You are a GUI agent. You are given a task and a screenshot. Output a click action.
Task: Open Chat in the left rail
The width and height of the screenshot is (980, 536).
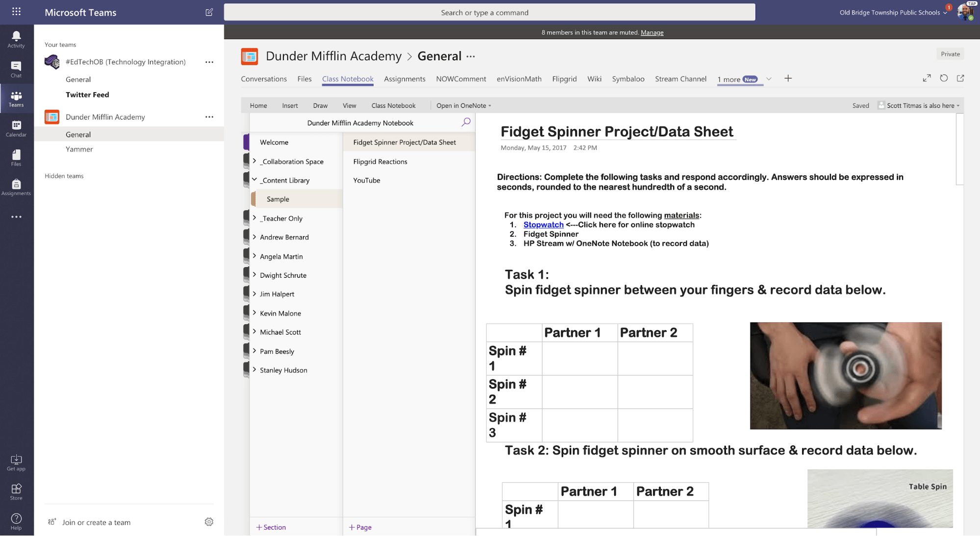(16, 69)
